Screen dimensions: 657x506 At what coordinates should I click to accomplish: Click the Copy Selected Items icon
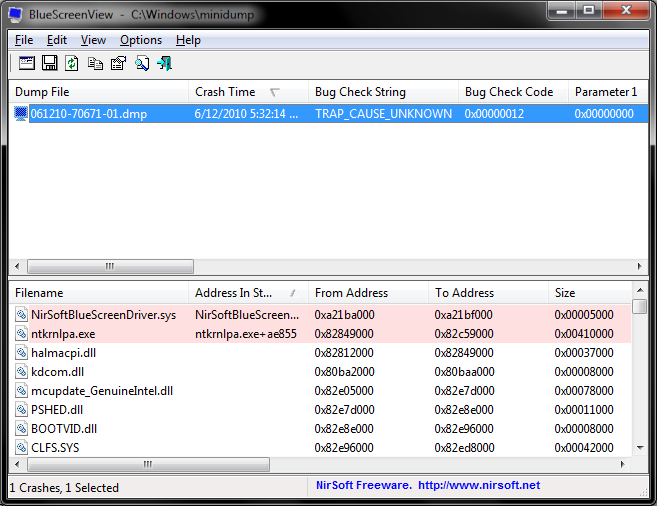coord(95,64)
